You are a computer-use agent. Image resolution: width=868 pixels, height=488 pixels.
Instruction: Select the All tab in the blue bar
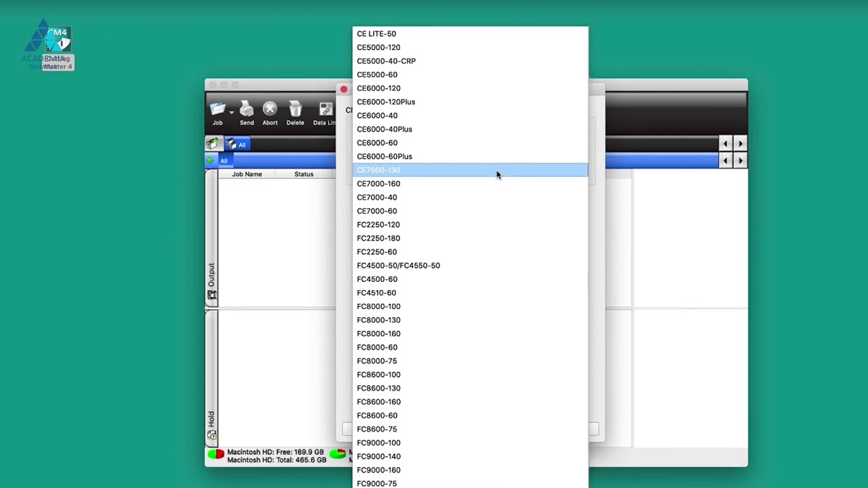[x=224, y=161]
